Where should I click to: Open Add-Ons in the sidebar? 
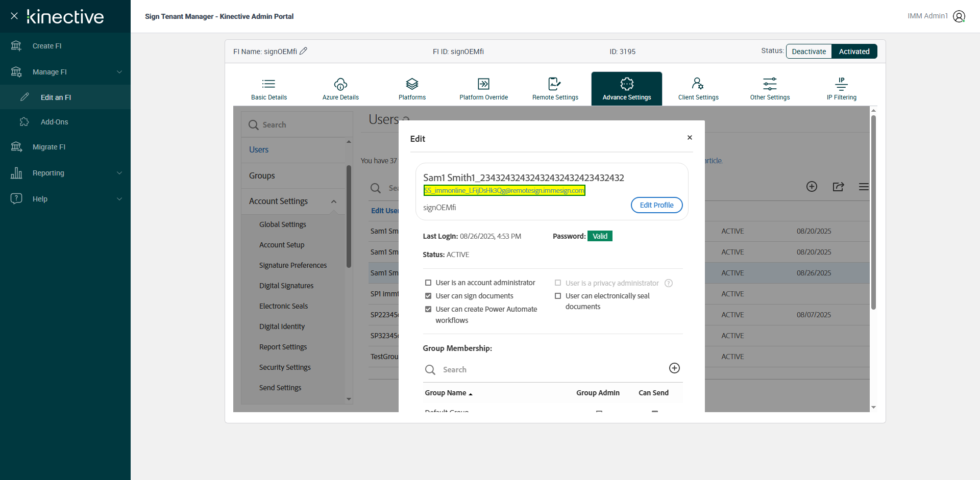coord(65,122)
